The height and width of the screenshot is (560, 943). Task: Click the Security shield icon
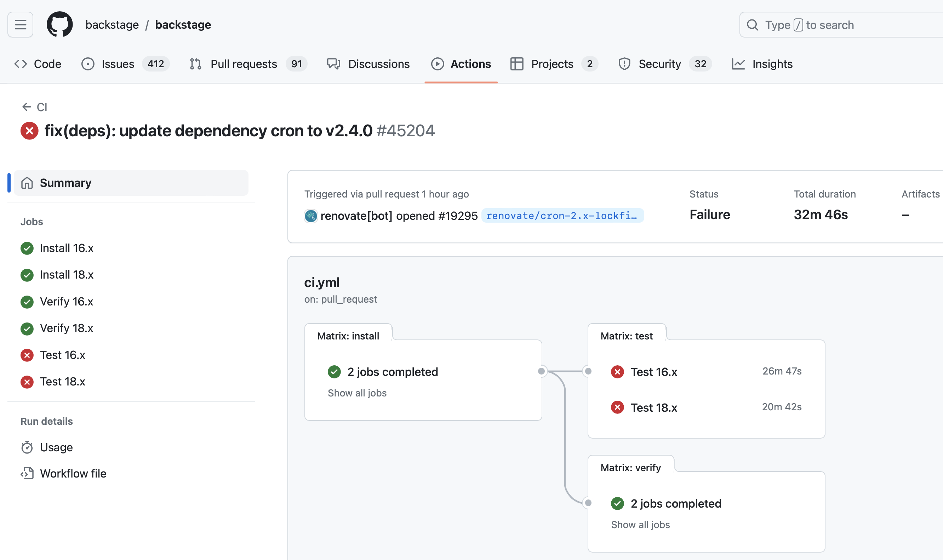tap(624, 64)
